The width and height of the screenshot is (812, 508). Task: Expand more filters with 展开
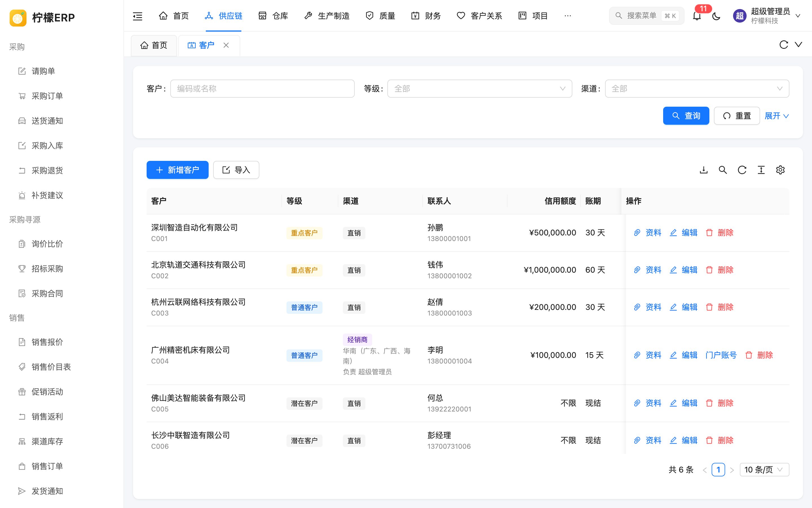click(776, 116)
